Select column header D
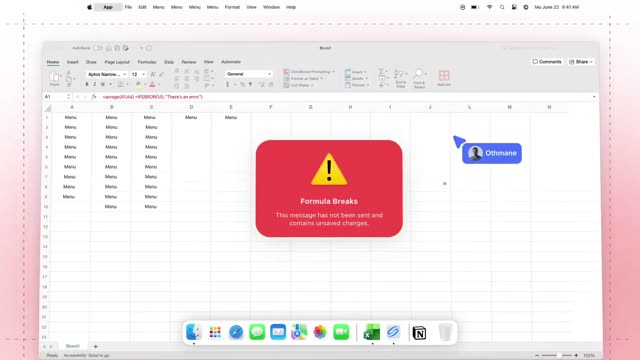 [x=191, y=107]
